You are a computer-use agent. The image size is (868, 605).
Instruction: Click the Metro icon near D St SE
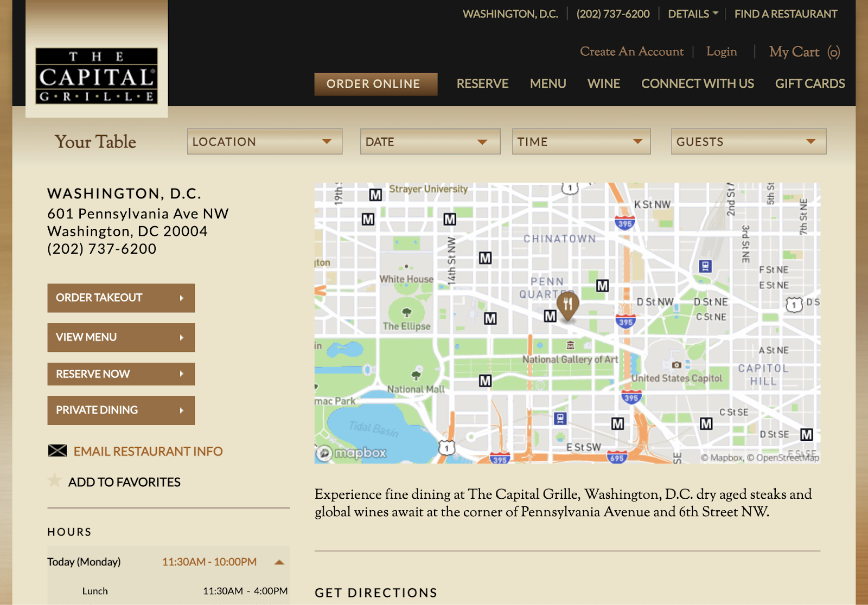(807, 434)
